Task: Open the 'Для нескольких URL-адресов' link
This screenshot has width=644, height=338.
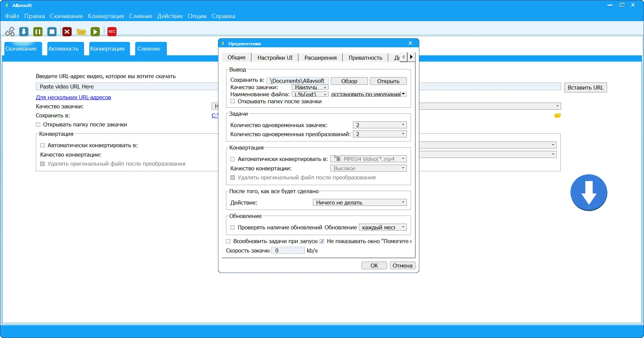Action: (x=73, y=97)
